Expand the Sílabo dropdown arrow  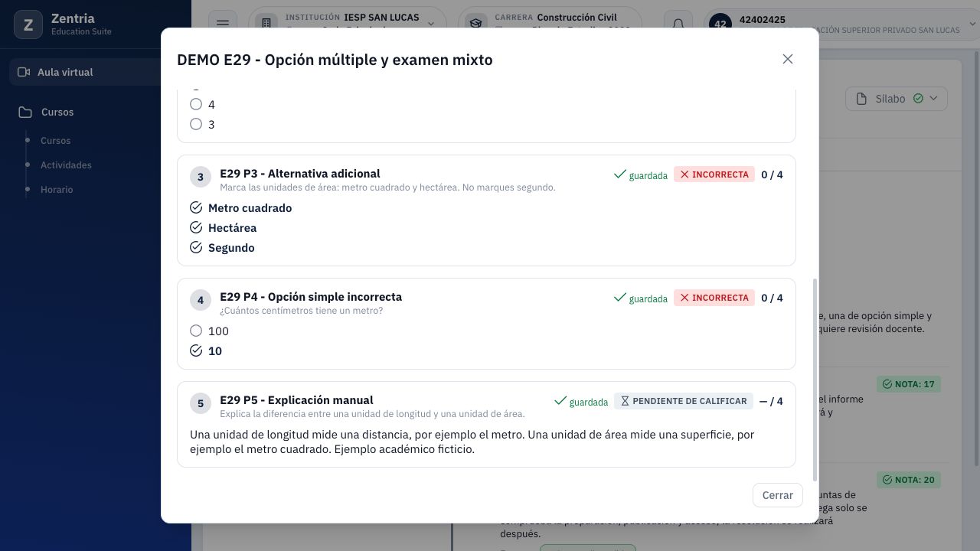(933, 99)
